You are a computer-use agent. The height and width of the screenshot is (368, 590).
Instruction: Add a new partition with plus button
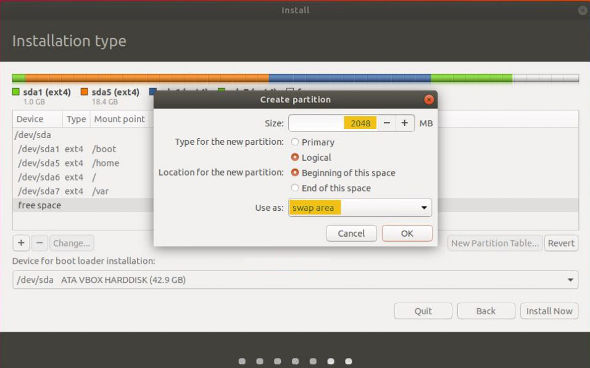click(21, 243)
